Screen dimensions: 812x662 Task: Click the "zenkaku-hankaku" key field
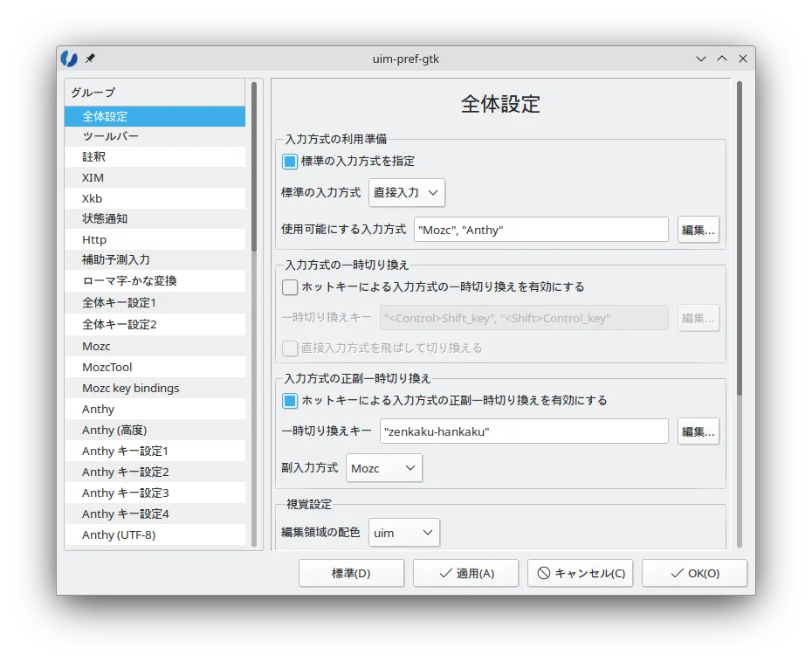[x=524, y=431]
